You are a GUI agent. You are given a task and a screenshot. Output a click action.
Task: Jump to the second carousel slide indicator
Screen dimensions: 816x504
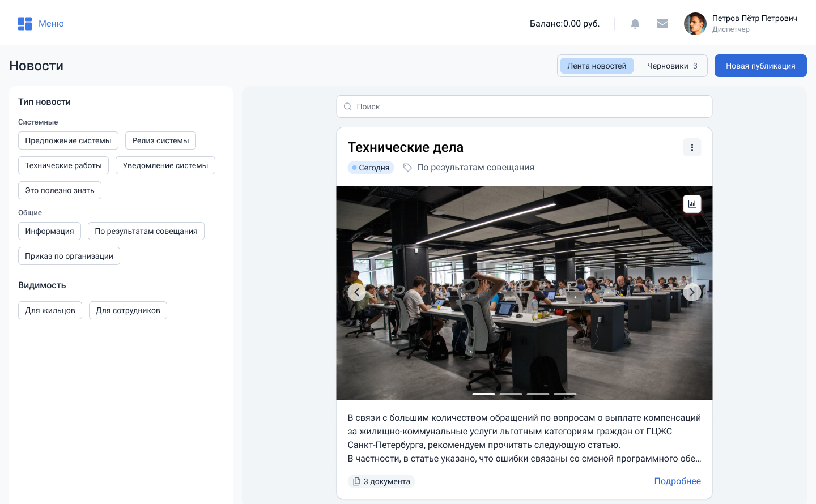(x=511, y=394)
